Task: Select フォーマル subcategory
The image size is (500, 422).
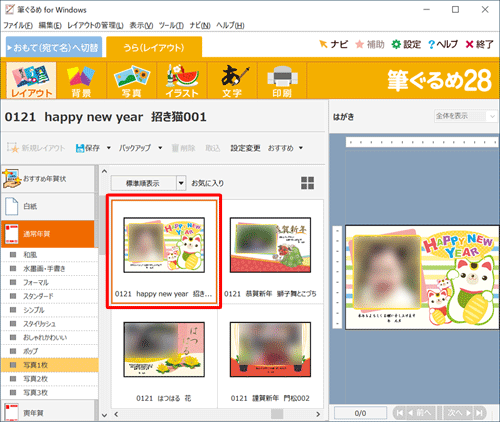Action: click(x=50, y=283)
